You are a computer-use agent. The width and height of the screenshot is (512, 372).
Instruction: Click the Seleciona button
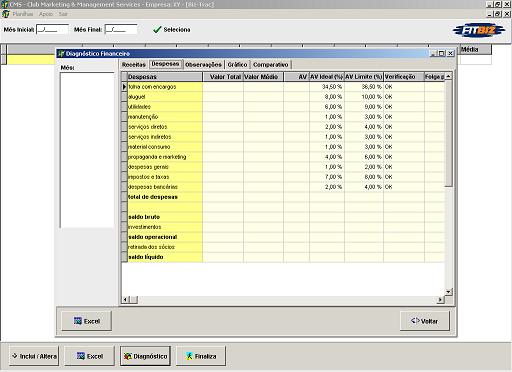tap(172, 30)
